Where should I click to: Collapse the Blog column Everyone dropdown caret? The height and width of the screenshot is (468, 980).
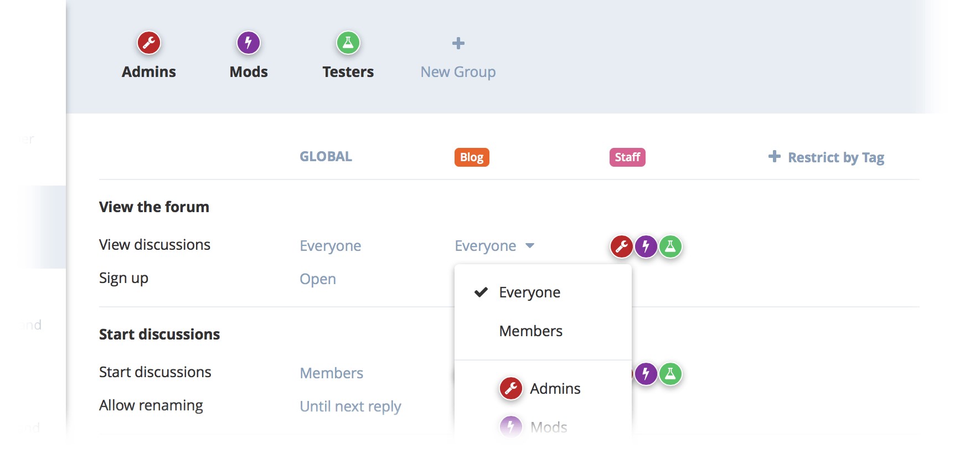(530, 245)
